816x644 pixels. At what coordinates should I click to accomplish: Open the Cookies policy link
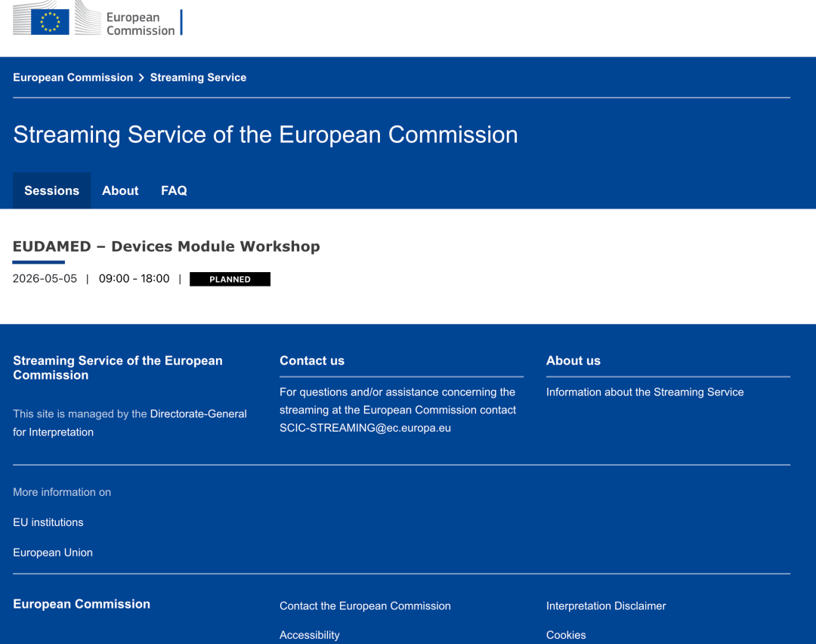[566, 635]
